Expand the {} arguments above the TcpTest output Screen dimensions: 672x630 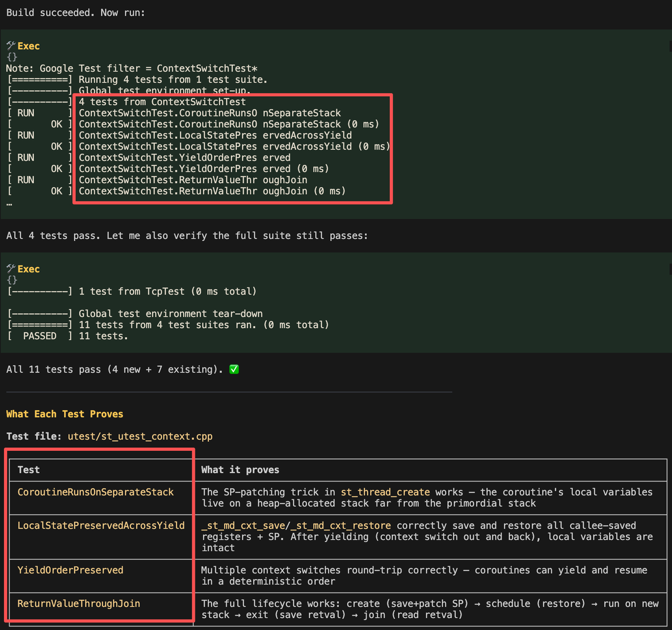(x=12, y=280)
